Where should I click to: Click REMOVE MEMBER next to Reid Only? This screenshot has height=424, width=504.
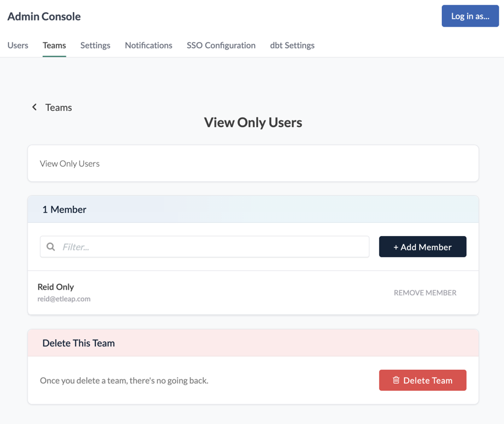(x=425, y=293)
